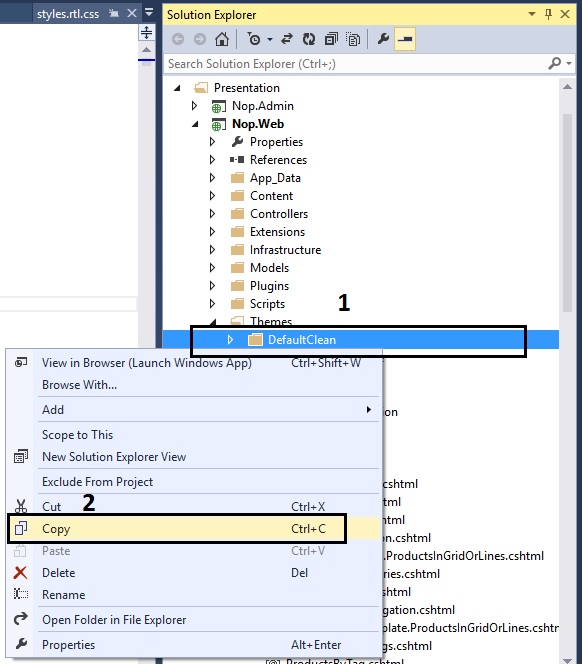Click the wrench Properties toolbar icon
This screenshot has width=582, height=664.
pos(383,39)
